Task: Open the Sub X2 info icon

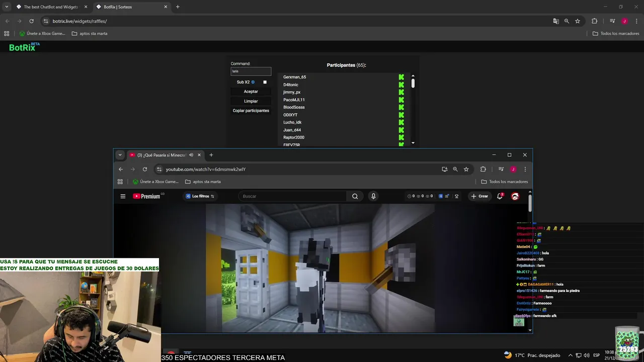Action: pos(253,82)
